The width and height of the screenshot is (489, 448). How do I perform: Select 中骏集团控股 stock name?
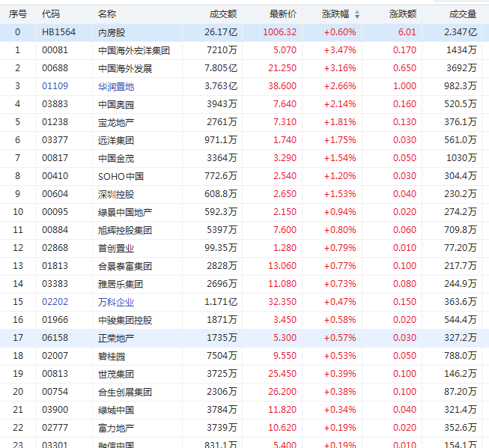point(125,320)
